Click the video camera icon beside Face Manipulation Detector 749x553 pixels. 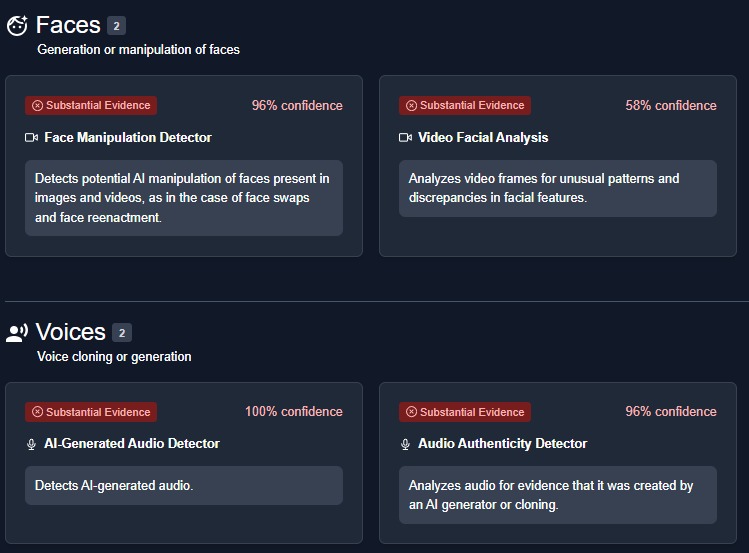pyautogui.click(x=32, y=138)
